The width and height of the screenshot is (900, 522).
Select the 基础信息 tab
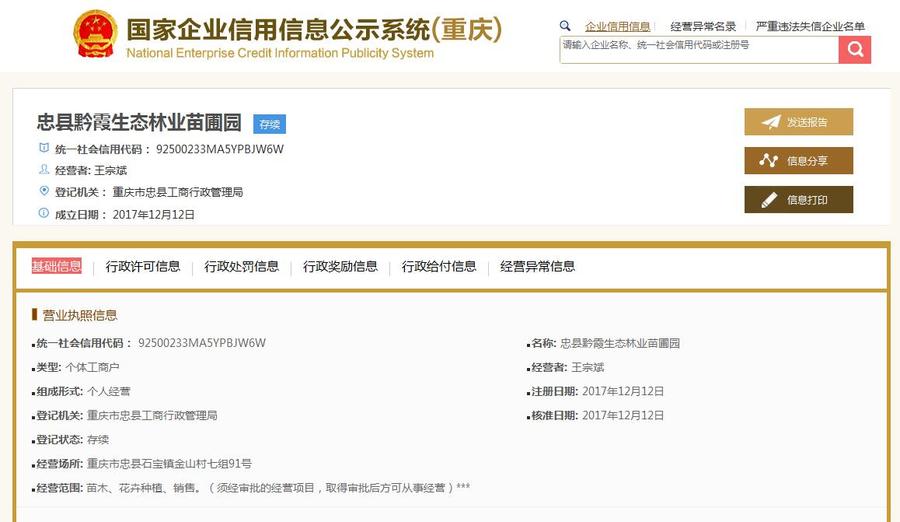point(56,266)
